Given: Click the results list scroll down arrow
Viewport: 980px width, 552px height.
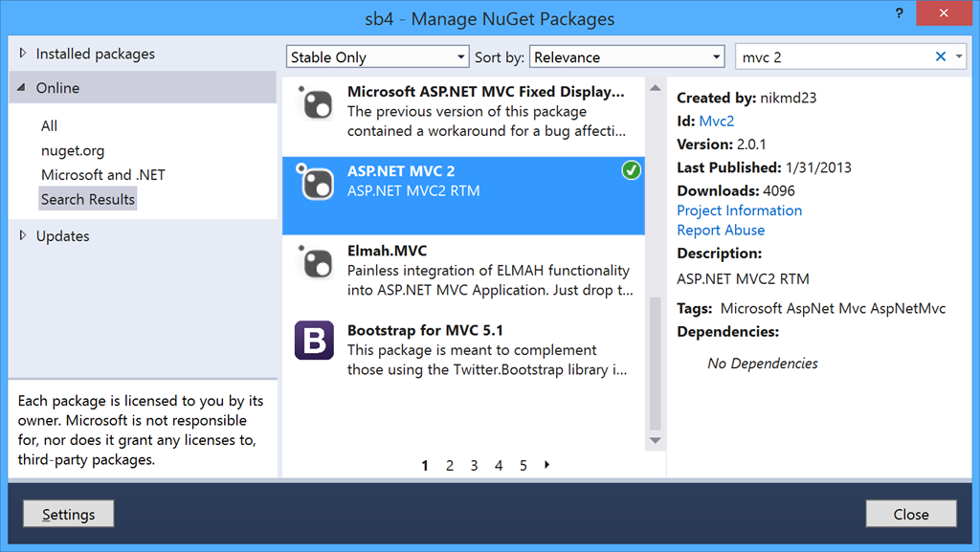Looking at the screenshot, I should coord(655,441).
